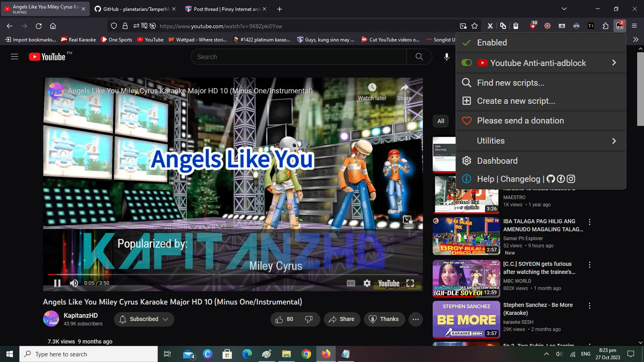Select the All filter chip
The height and width of the screenshot is (362, 644).
441,121
